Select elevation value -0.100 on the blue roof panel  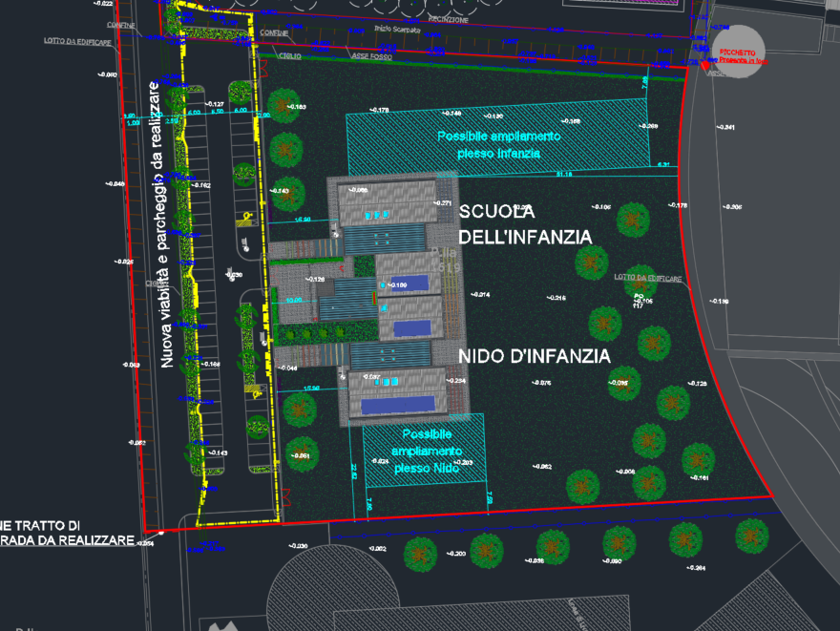(397, 285)
